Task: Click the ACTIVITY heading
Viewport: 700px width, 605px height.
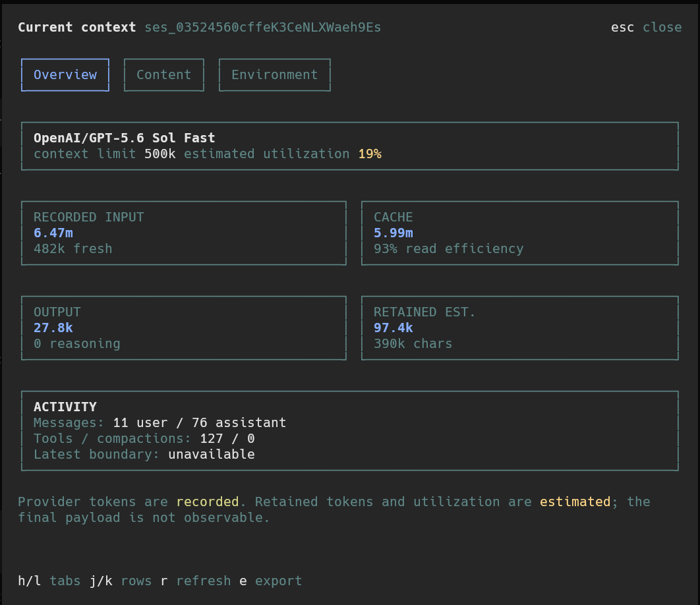Action: pos(65,407)
